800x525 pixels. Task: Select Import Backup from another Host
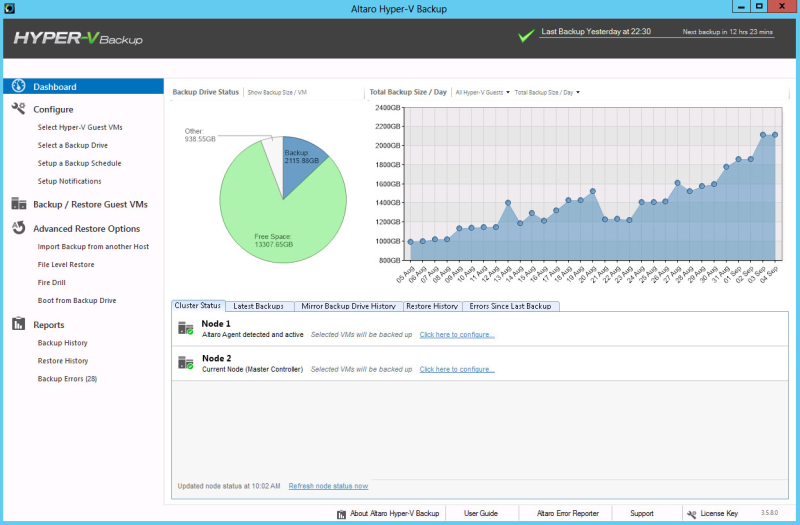coord(93,246)
